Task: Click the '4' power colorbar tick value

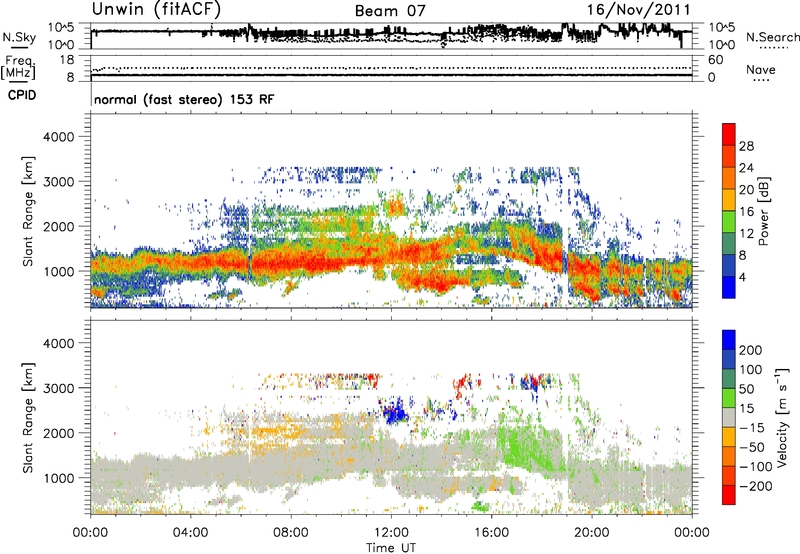Action: [x=742, y=278]
